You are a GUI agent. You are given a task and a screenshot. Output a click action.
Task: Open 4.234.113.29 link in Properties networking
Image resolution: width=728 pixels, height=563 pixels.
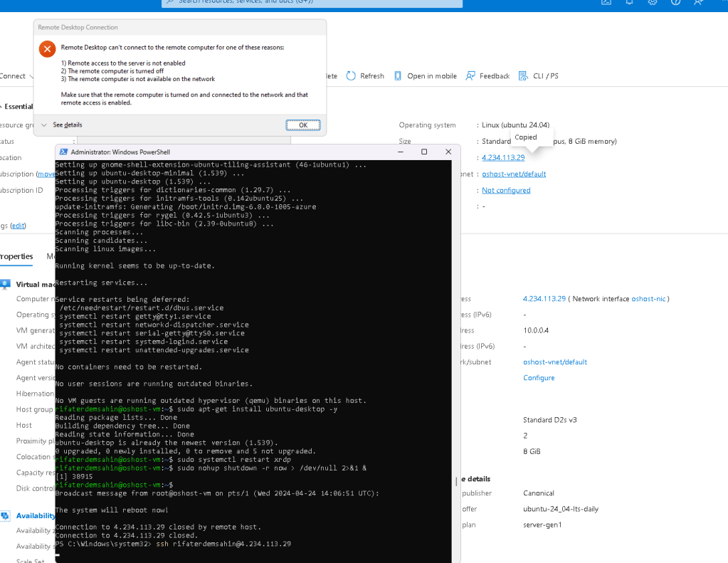pyautogui.click(x=544, y=299)
